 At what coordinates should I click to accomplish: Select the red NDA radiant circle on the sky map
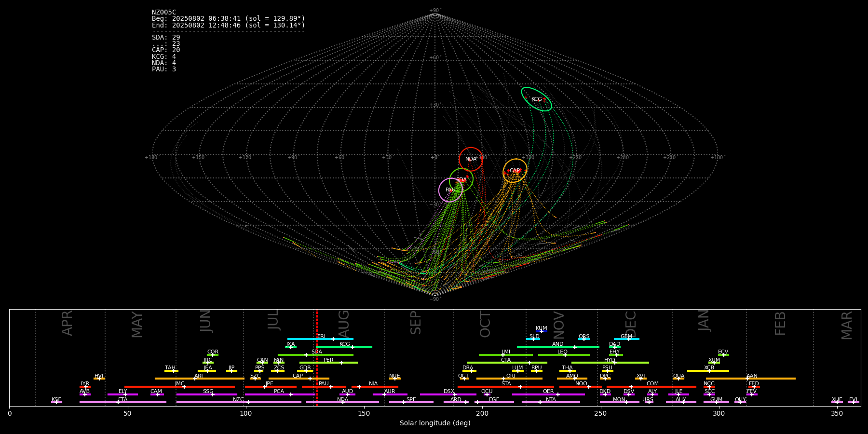[471, 159]
